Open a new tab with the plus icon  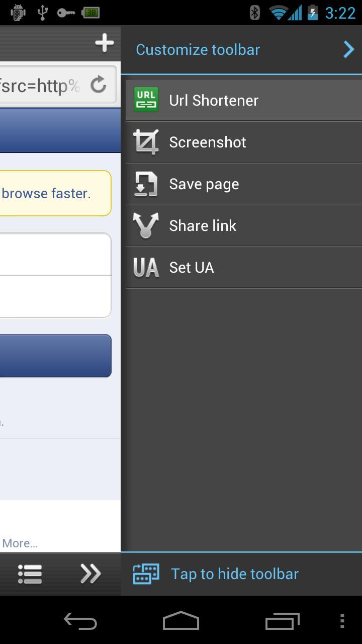tap(104, 43)
